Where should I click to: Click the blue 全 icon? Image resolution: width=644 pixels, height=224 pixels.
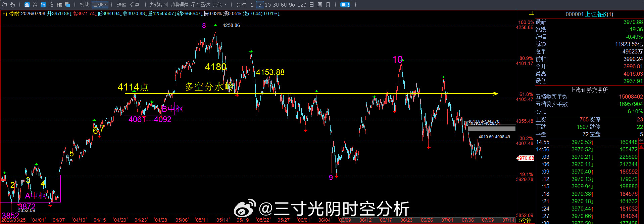tap(27, 5)
